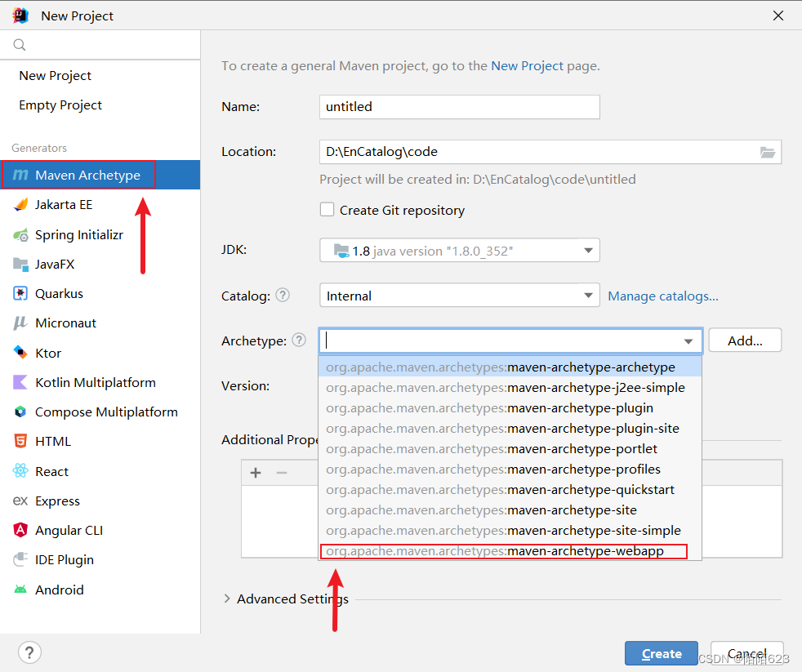The image size is (802, 672).
Task: Select maven-archetype-site-simple option
Action: tap(510, 531)
